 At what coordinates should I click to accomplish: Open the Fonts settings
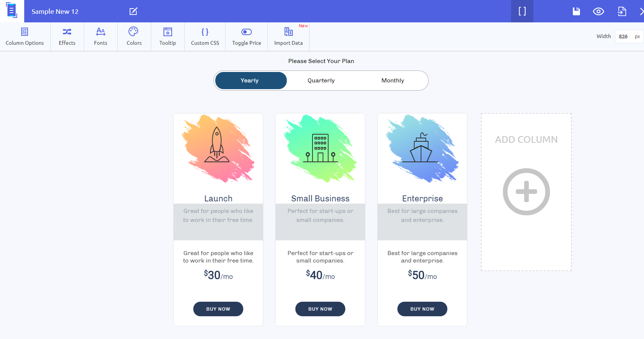tap(101, 37)
